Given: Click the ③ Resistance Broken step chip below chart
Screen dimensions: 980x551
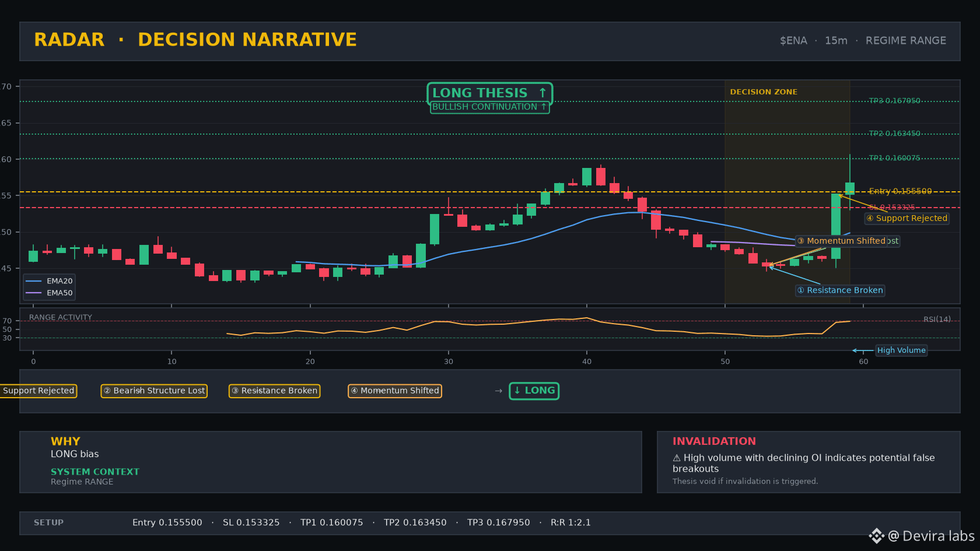Looking at the screenshot, I should click(x=274, y=391).
